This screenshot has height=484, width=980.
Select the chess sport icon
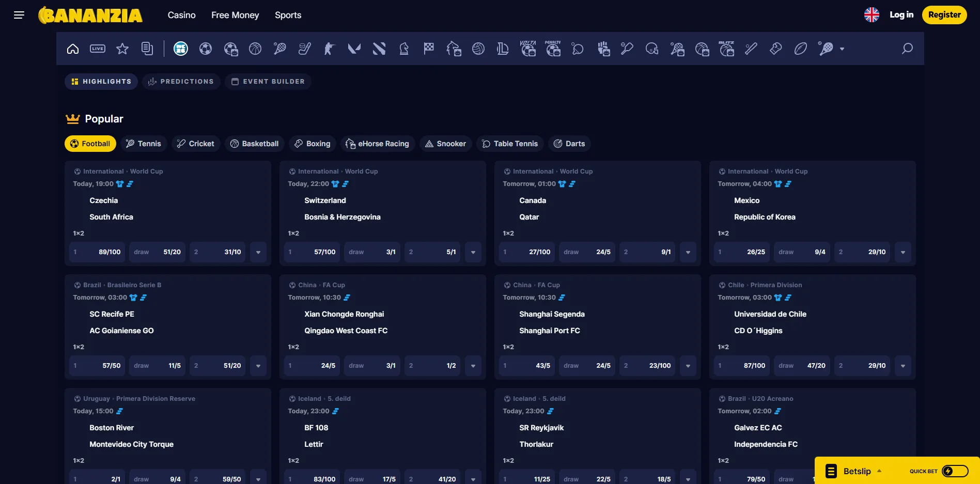[404, 49]
